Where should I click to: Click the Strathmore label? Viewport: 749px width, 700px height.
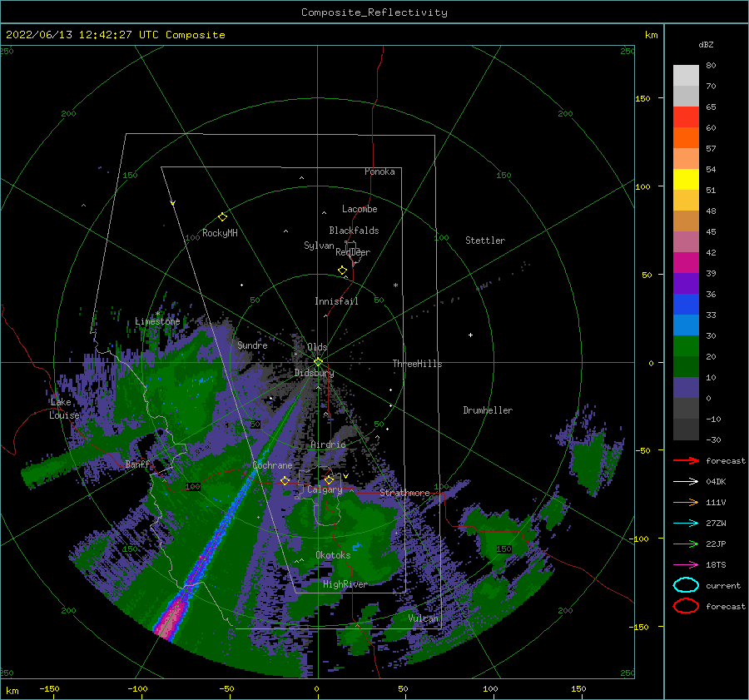pos(404,493)
